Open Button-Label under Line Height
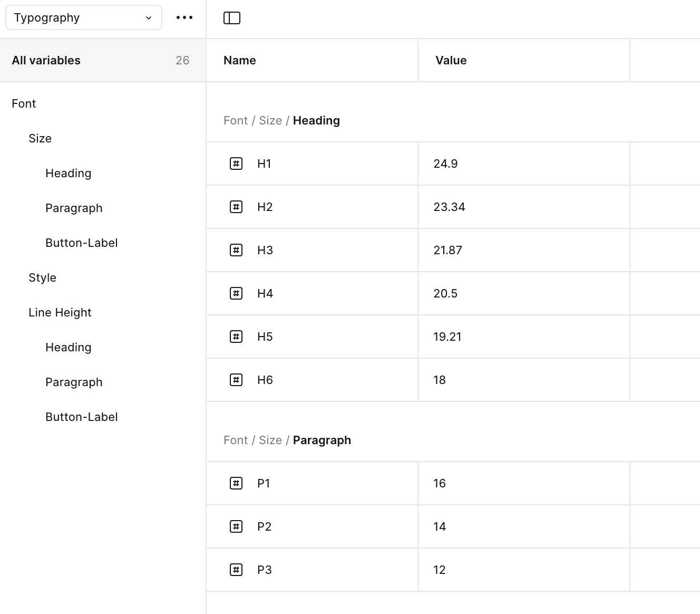 (x=81, y=417)
